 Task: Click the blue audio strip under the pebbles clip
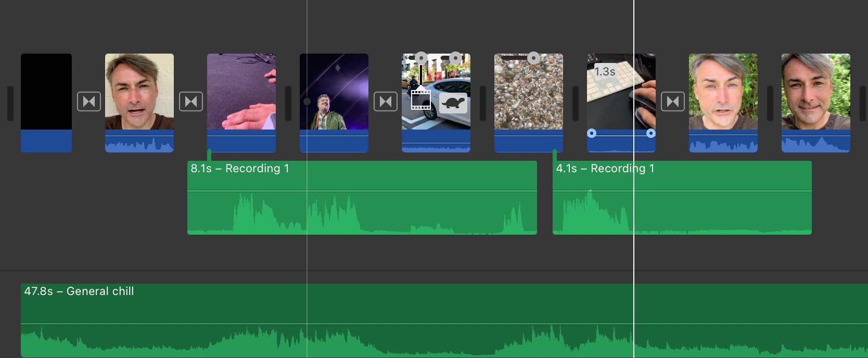pyautogui.click(x=529, y=141)
